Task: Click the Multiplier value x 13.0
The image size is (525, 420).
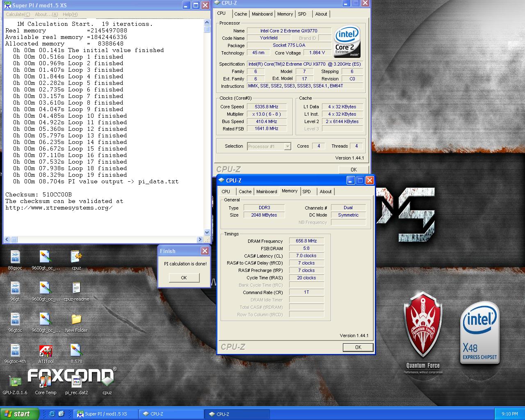Action: click(x=267, y=114)
